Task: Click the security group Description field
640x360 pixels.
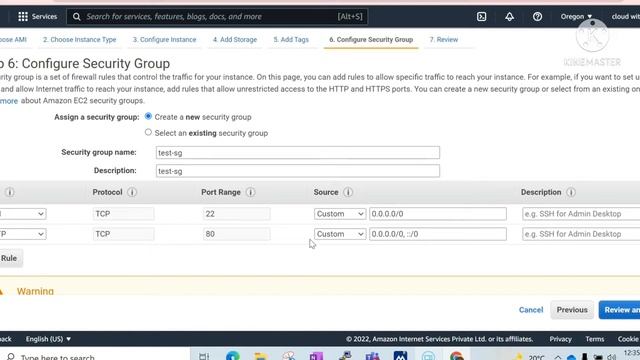Action: (x=298, y=171)
